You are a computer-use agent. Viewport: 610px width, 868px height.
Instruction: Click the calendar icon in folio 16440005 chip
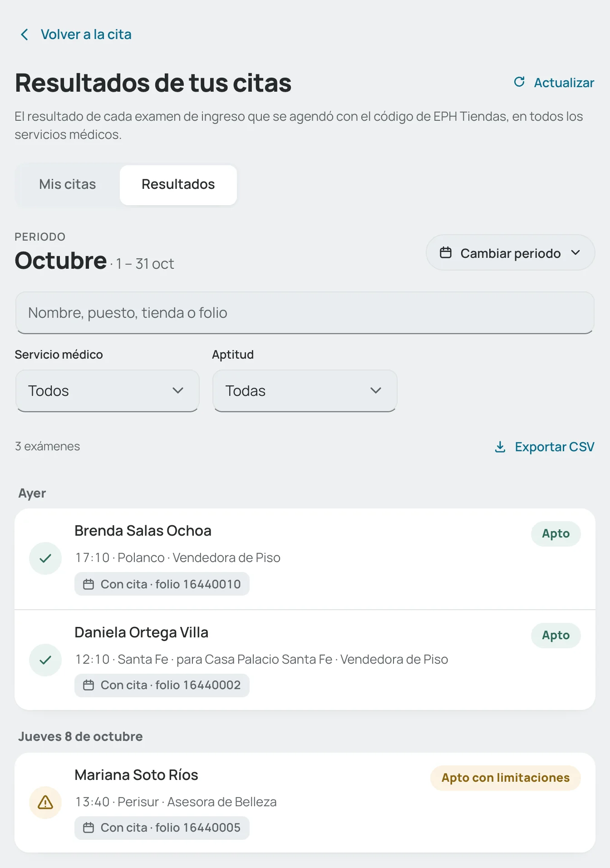coord(89,828)
